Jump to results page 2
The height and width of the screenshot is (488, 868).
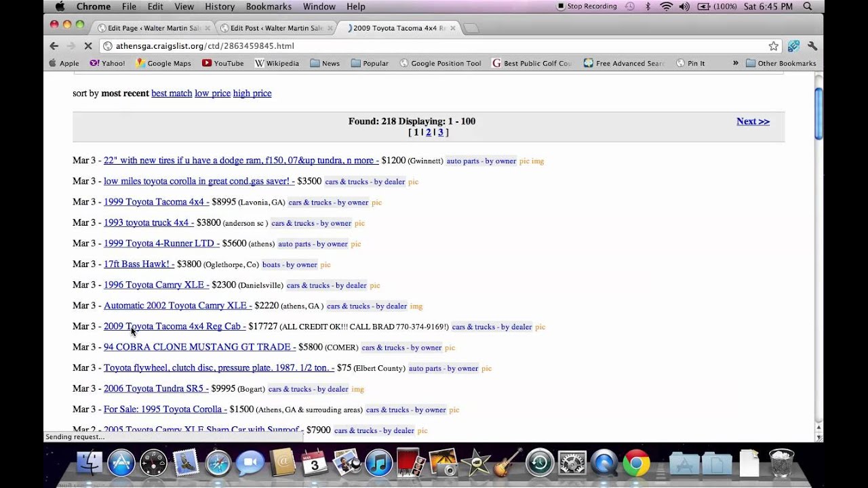(x=429, y=132)
